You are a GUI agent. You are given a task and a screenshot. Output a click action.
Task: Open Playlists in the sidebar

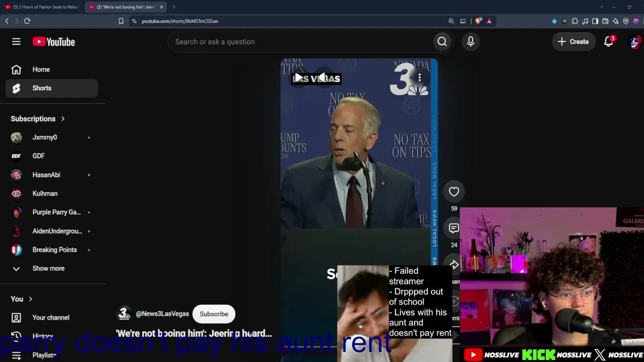coord(52,355)
